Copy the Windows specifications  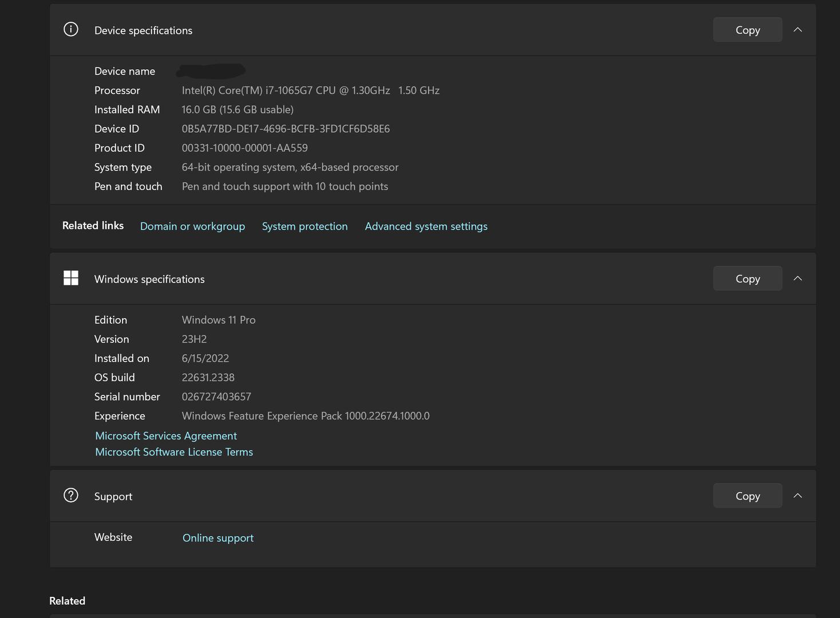coord(747,279)
